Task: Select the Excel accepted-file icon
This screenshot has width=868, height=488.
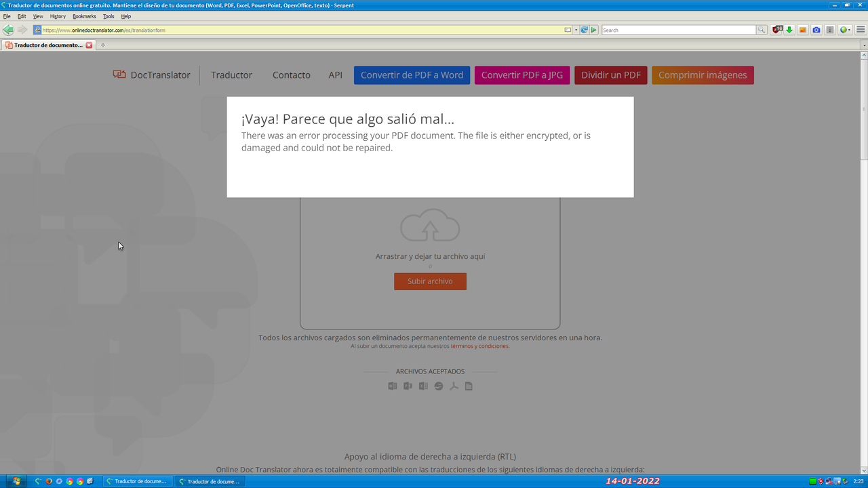Action: coord(423,386)
